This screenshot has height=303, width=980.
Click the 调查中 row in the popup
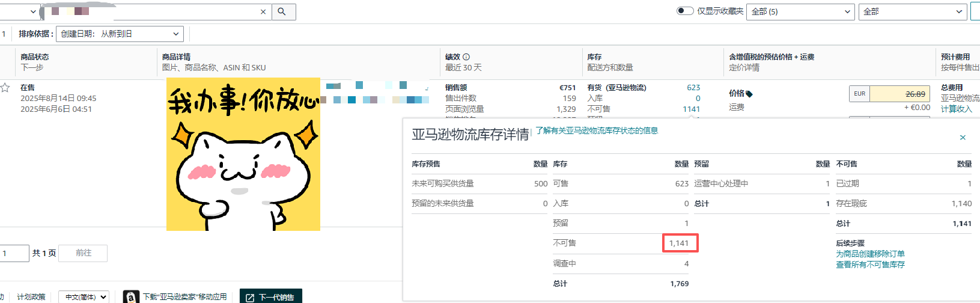point(621,263)
